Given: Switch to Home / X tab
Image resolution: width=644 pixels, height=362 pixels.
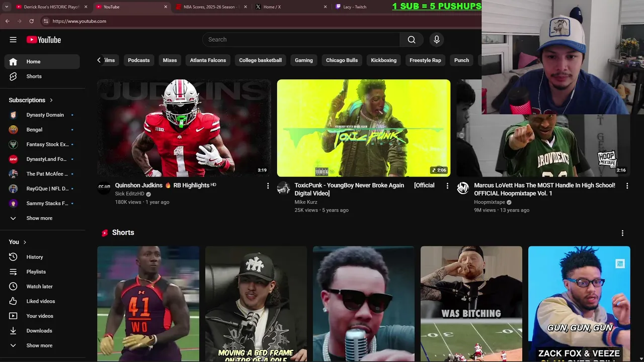Looking at the screenshot, I should point(290,7).
